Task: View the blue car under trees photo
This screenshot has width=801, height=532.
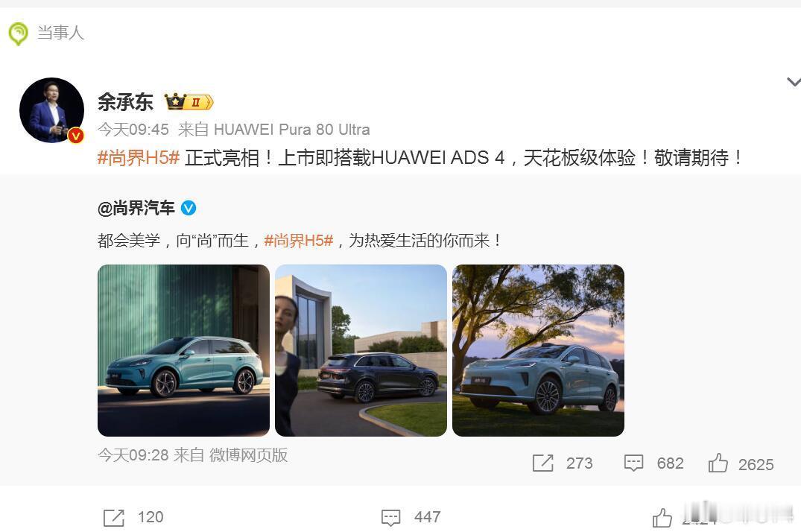Action: click(538, 350)
